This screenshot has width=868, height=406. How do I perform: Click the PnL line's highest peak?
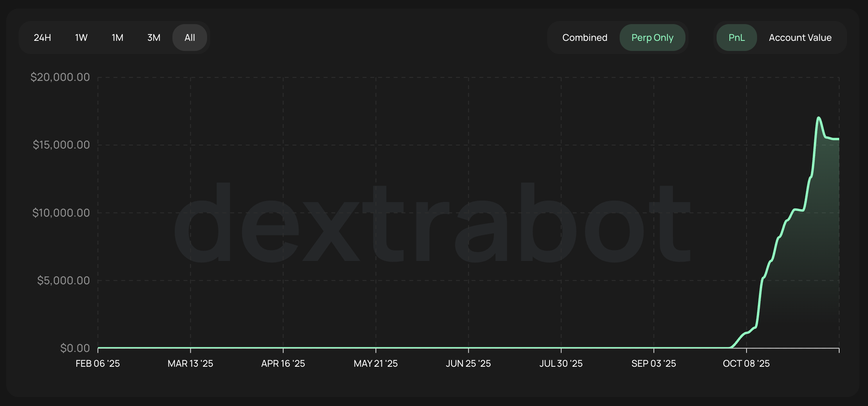(x=819, y=117)
